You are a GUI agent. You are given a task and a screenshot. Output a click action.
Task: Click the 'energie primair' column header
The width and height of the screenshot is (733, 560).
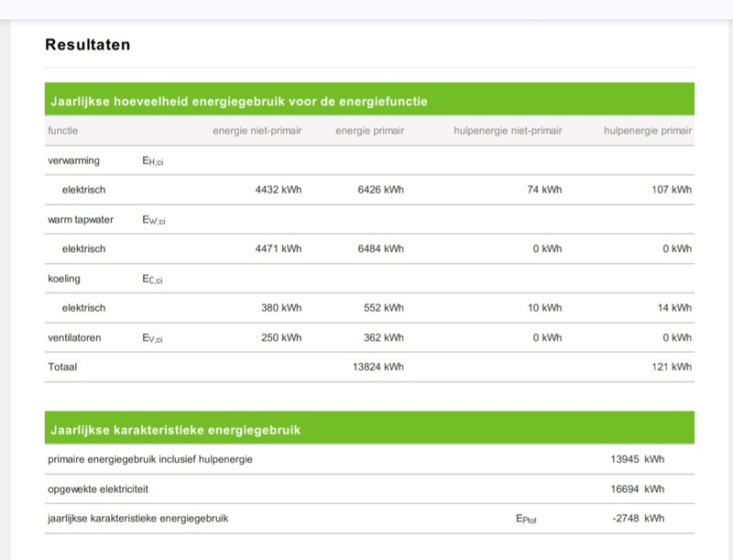[369, 131]
